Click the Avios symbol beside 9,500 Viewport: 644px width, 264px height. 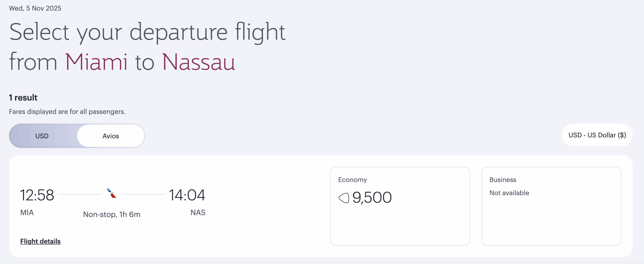pos(344,198)
